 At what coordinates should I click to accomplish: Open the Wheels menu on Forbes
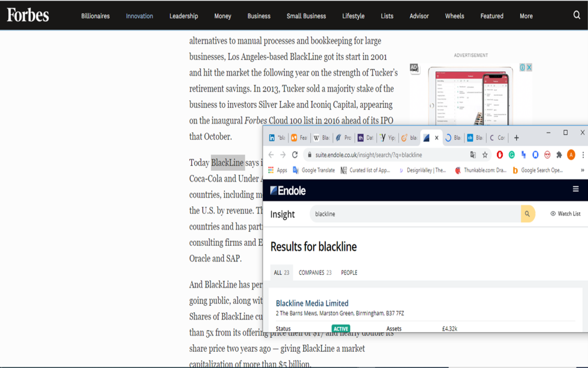pyautogui.click(x=455, y=16)
